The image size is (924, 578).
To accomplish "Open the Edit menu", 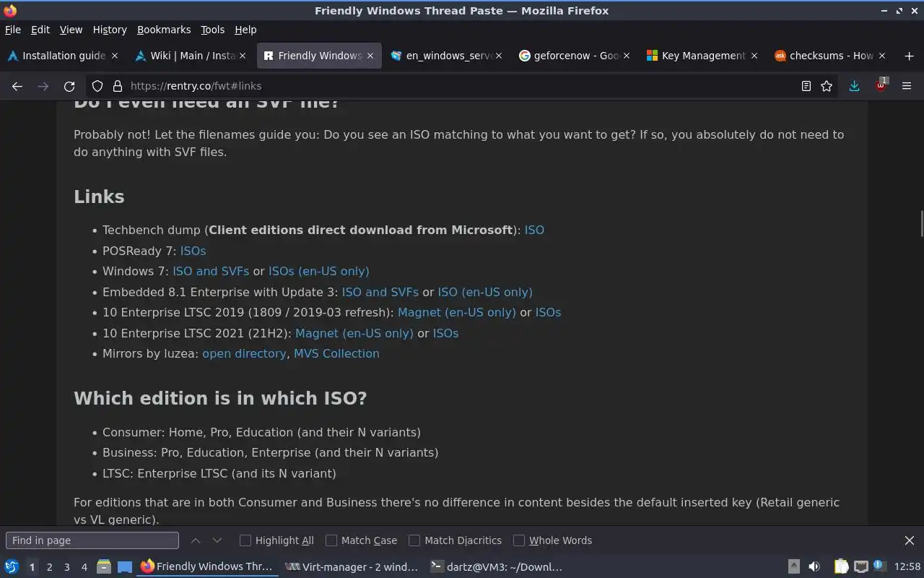I will pyautogui.click(x=40, y=30).
